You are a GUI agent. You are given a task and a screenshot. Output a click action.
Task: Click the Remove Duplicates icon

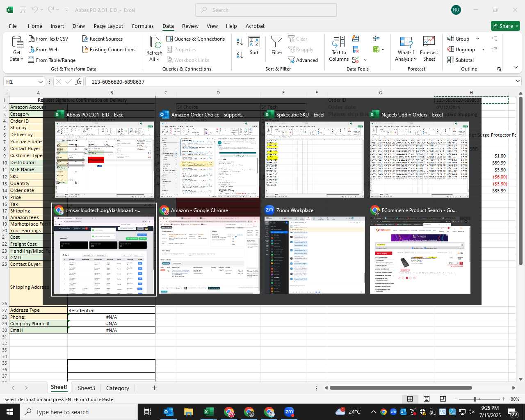[356, 49]
